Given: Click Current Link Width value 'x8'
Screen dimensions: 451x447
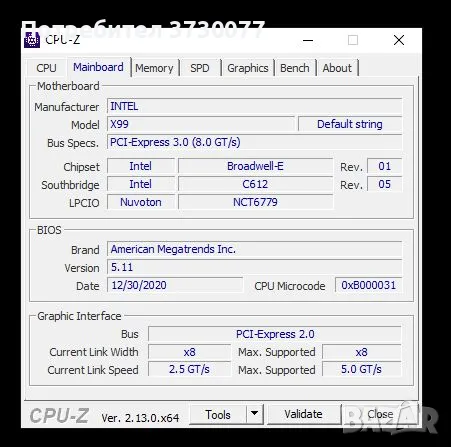Looking at the screenshot, I should coord(189,352).
